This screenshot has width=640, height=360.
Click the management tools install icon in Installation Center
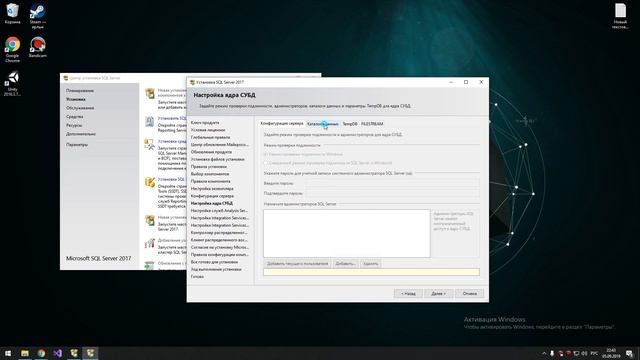[149, 144]
